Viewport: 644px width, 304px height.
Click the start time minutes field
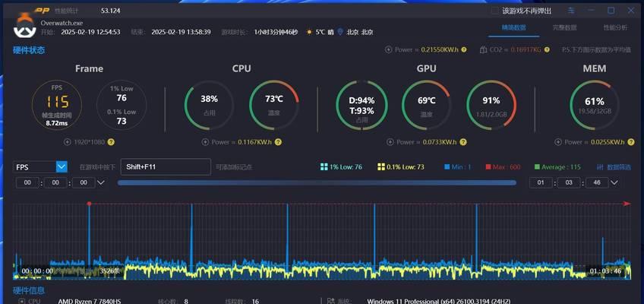(55, 182)
